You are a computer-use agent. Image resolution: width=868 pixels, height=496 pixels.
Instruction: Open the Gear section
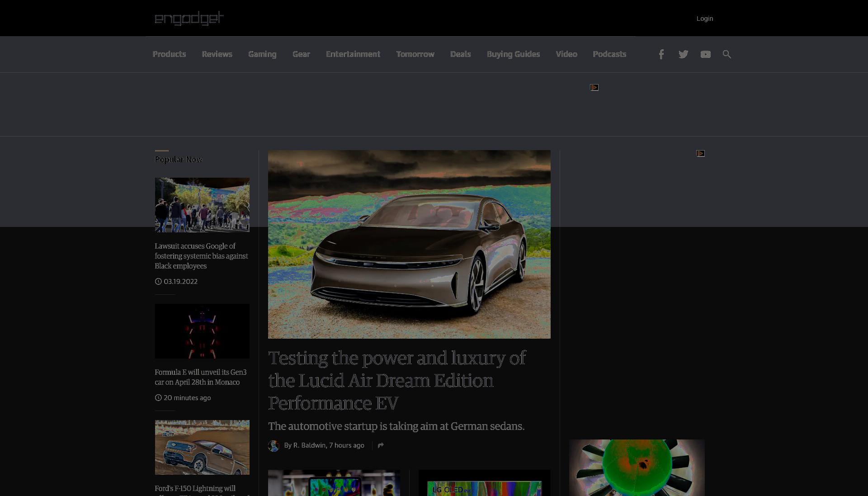pyautogui.click(x=301, y=54)
